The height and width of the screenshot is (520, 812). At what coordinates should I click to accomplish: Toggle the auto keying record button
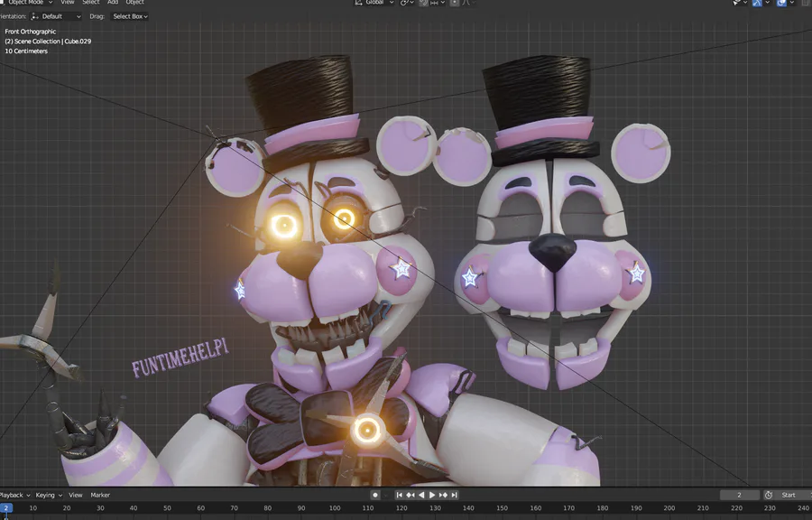[x=375, y=495]
